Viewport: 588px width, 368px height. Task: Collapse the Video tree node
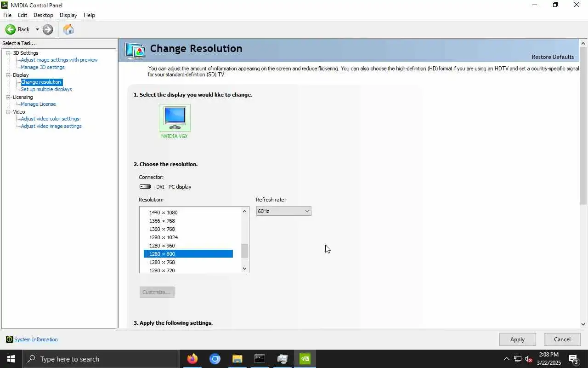point(8,112)
